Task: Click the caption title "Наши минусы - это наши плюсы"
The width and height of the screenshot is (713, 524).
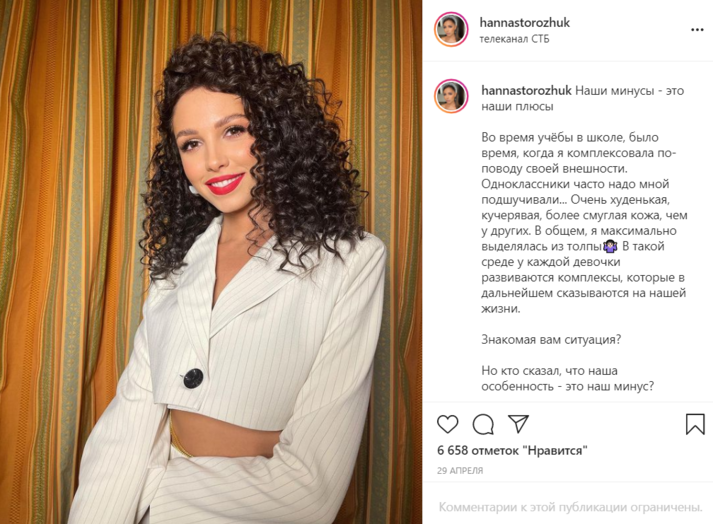Action: [583, 98]
